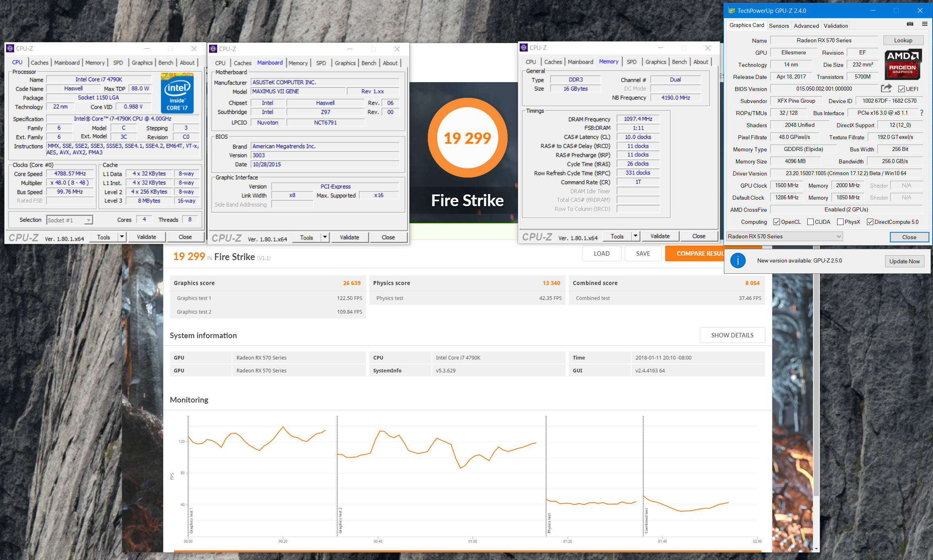Open Advanced tab in GPU-Z
This screenshot has width=933, height=560.
pos(806,26)
